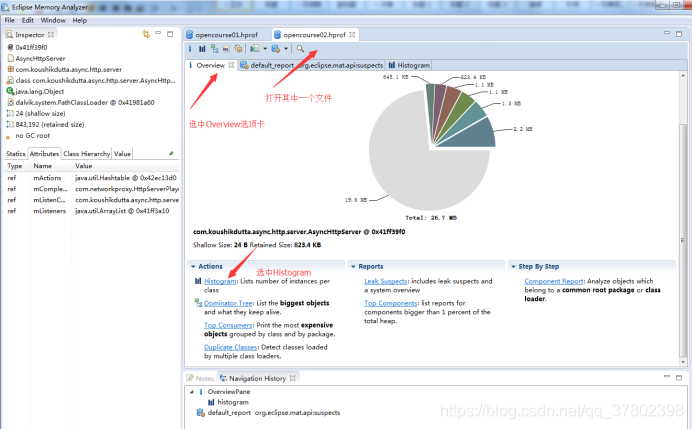The height and width of the screenshot is (429, 693).
Task: Select the mListeners attribute row
Action: tap(91, 211)
